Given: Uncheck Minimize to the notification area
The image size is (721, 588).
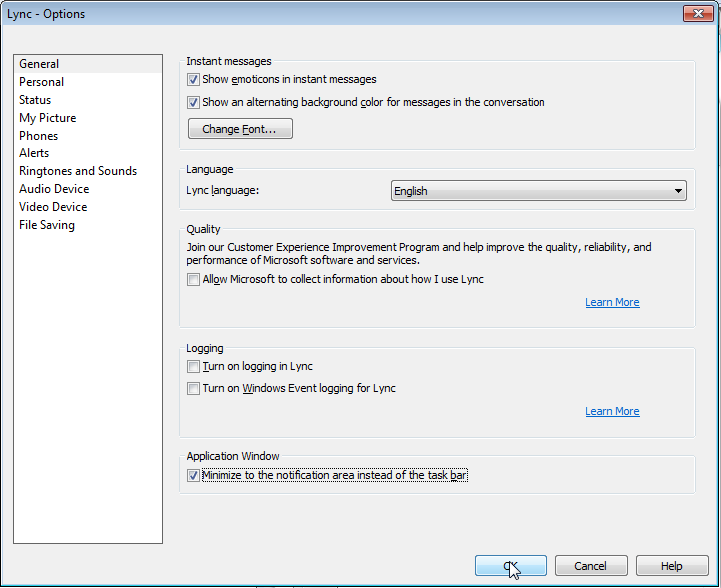Looking at the screenshot, I should click(x=193, y=476).
